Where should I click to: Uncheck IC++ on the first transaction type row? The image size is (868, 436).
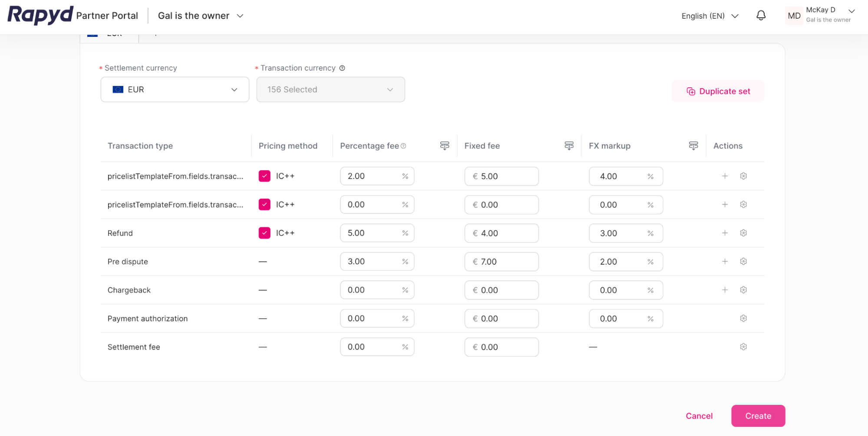pos(264,176)
